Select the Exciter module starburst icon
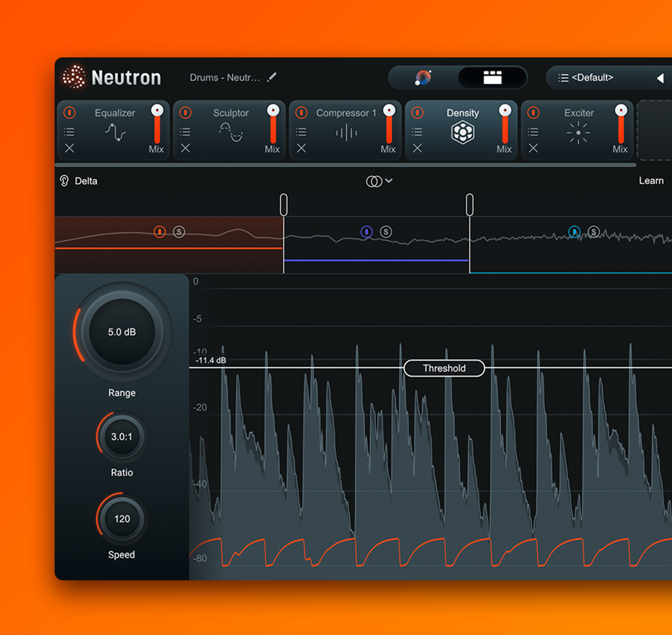 click(x=578, y=133)
